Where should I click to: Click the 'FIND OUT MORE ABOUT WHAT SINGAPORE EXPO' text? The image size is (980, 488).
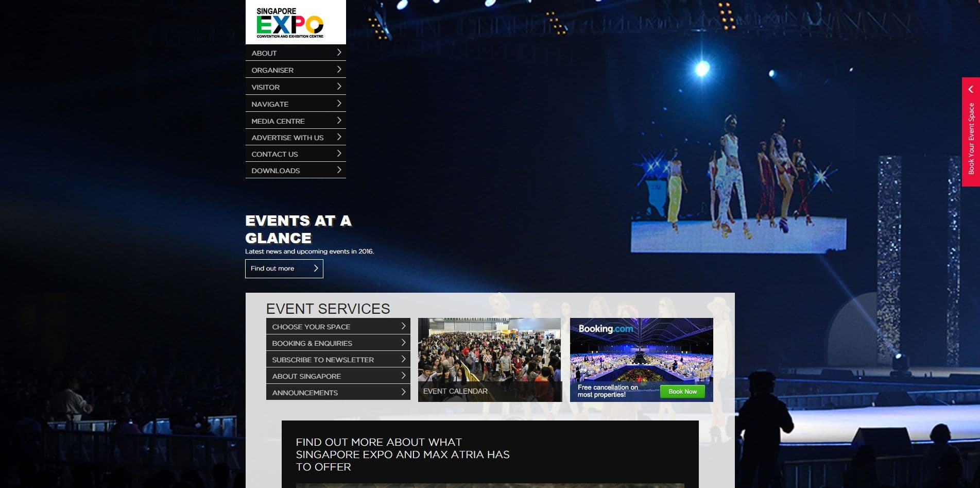pos(403,455)
